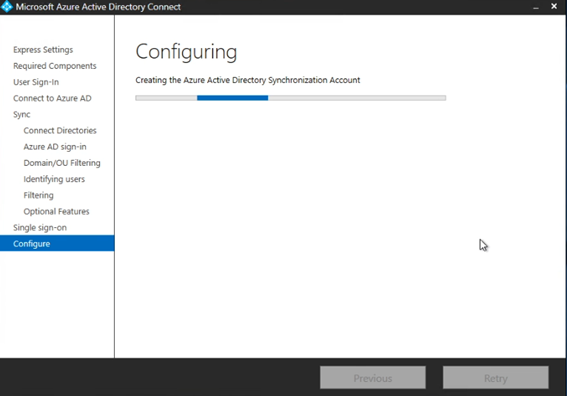Screen dimensions: 567x396
Task: Click the Configuring heading
Action: pyautogui.click(x=186, y=52)
